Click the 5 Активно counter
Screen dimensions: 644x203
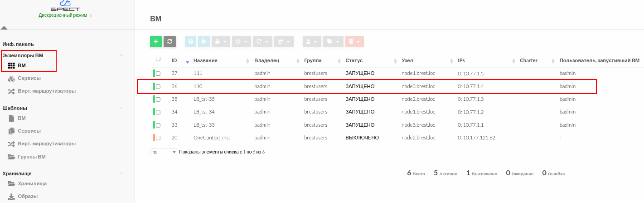[x=445, y=173]
